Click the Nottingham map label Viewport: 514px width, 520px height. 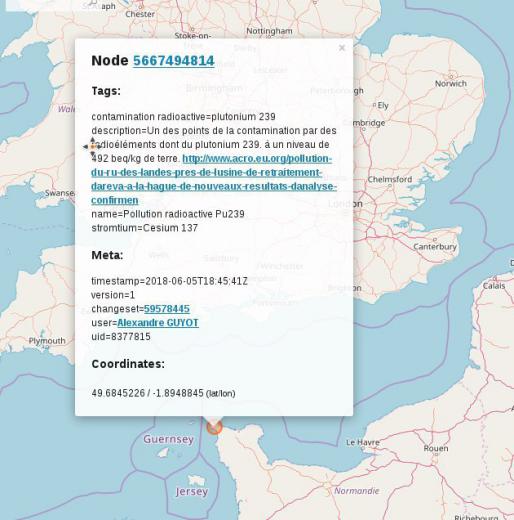(269, 31)
